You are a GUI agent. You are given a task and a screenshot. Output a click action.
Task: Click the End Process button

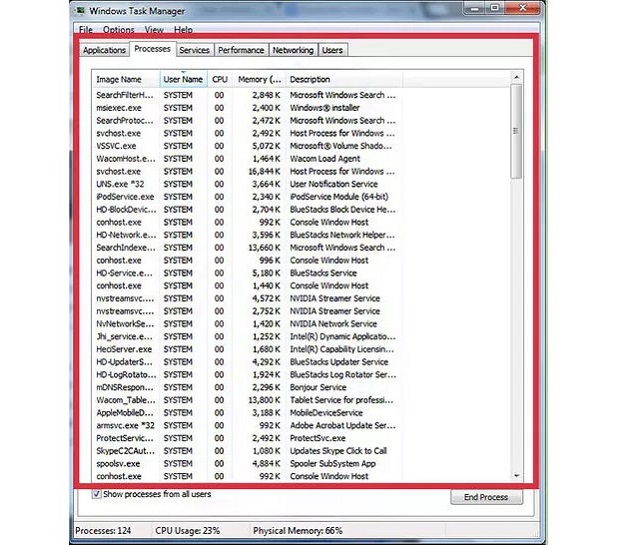tap(486, 497)
